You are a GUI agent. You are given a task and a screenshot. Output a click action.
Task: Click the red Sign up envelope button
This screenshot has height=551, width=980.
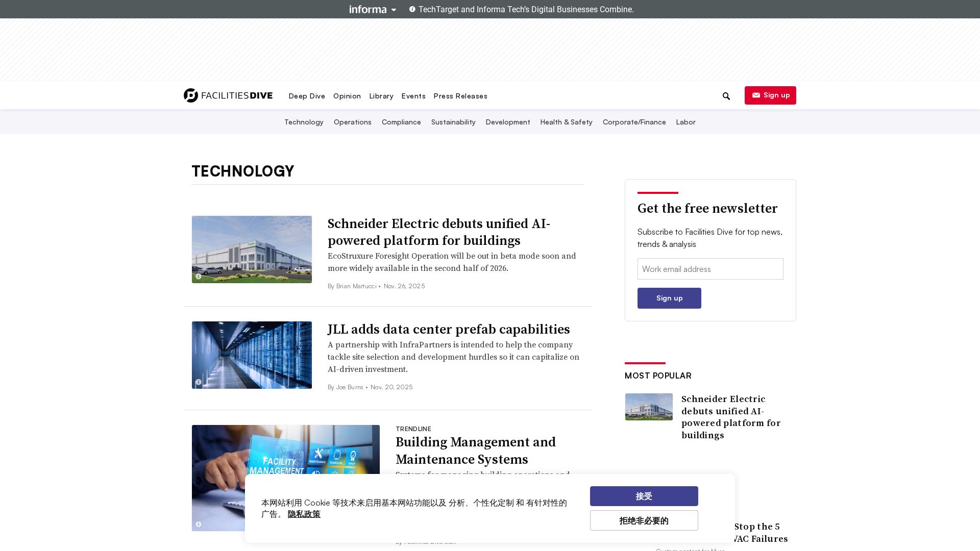click(x=770, y=95)
